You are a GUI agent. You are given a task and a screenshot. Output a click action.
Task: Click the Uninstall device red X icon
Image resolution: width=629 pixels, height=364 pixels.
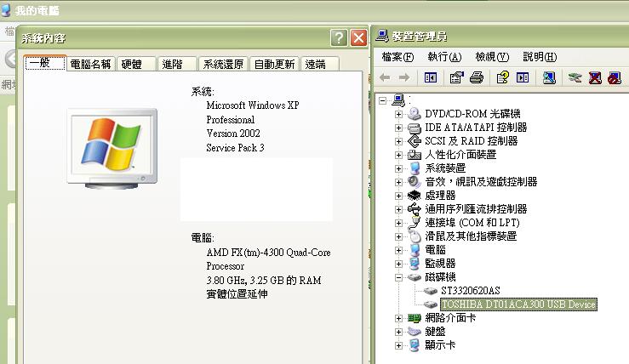[595, 77]
